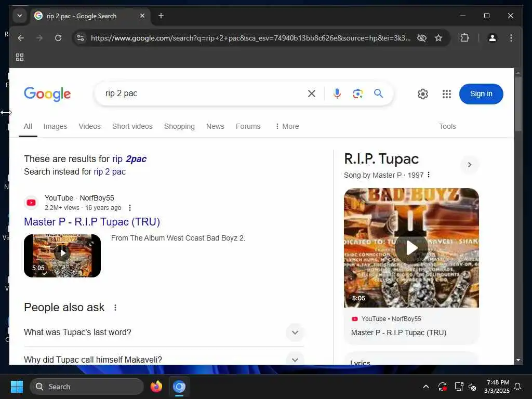Click the Google logo
This screenshot has width=532, height=399.
tap(47, 94)
